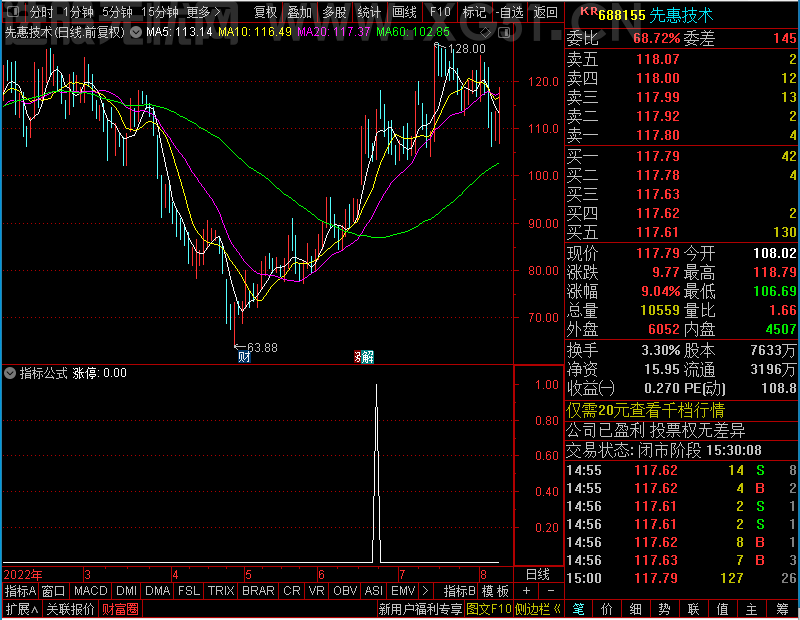Select OBV indicator
The image size is (800, 620).
[x=345, y=591]
